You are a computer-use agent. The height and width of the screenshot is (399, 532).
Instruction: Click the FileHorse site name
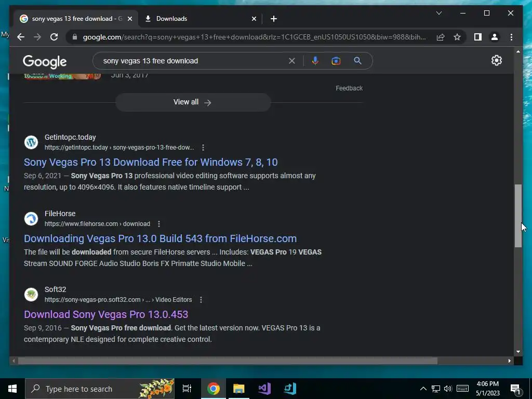60,214
